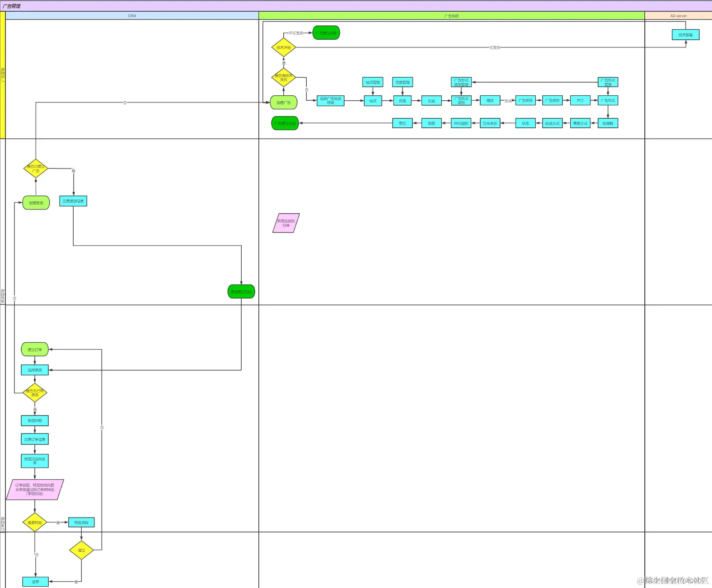Image resolution: width=712 pixels, height=588 pixels.
Task: Click the PAD适配 box
Action: 461,123
